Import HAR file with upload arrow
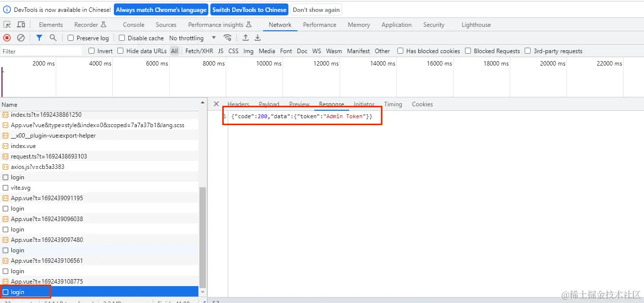This screenshot has width=644, height=303. pos(246,38)
